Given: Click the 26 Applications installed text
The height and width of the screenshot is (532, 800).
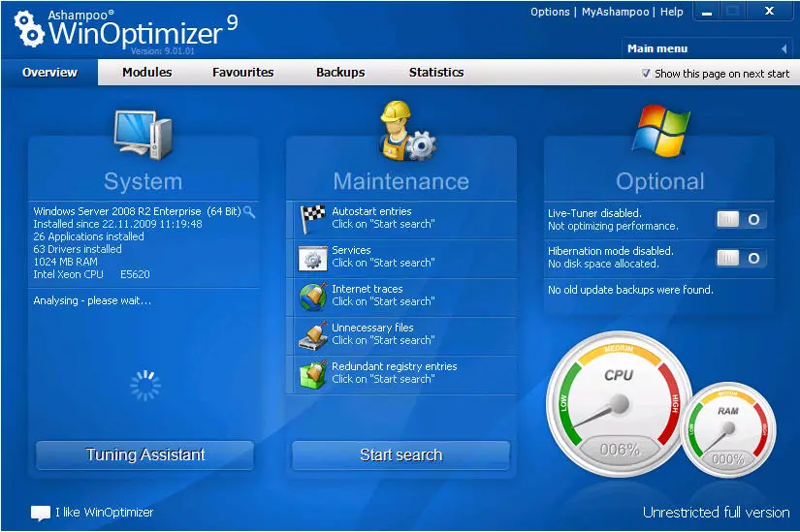Looking at the screenshot, I should tap(88, 236).
